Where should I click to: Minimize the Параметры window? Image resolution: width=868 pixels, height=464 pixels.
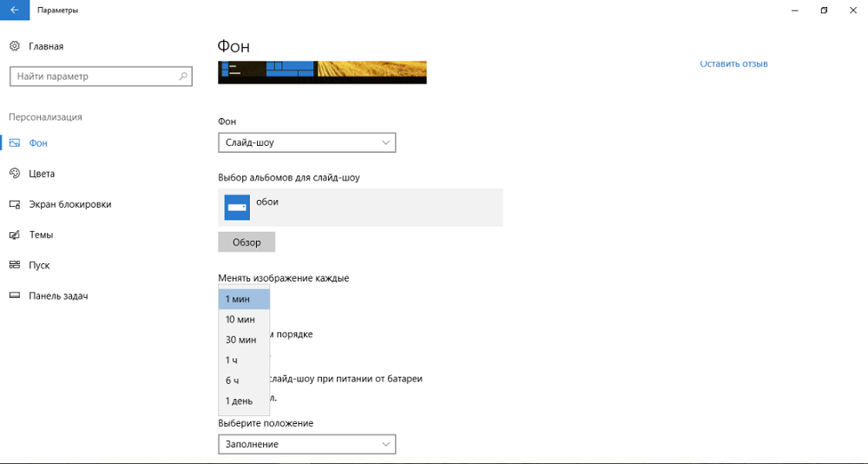click(794, 10)
